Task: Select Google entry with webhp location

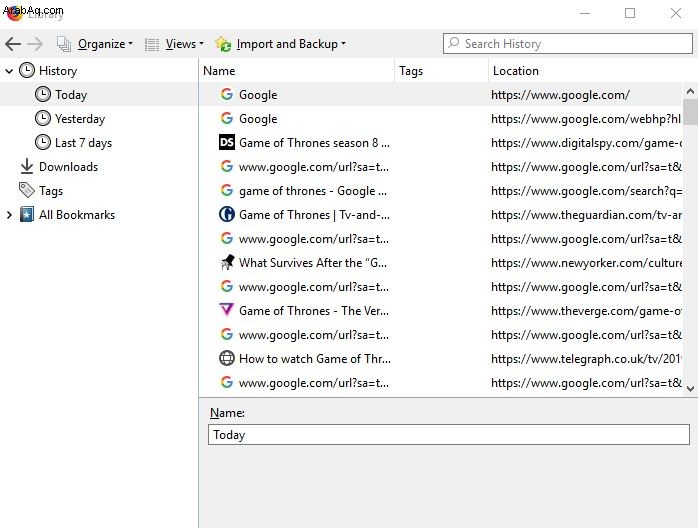Action: click(x=440, y=118)
